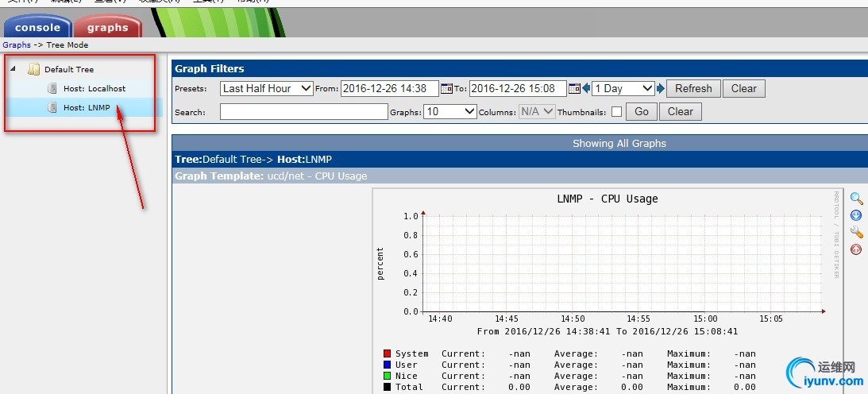Click the Graph Template ucd/net header text
The height and width of the screenshot is (394, 868).
click(271, 176)
